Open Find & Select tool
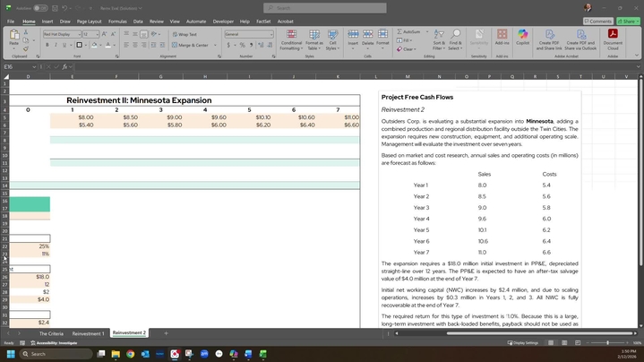This screenshot has height=362, width=644. click(455, 38)
